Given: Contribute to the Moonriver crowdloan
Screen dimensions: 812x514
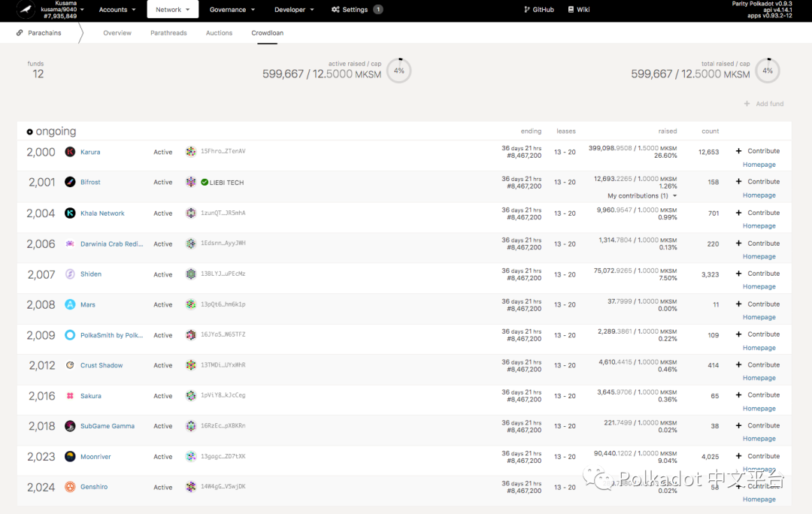Looking at the screenshot, I should click(x=758, y=456).
